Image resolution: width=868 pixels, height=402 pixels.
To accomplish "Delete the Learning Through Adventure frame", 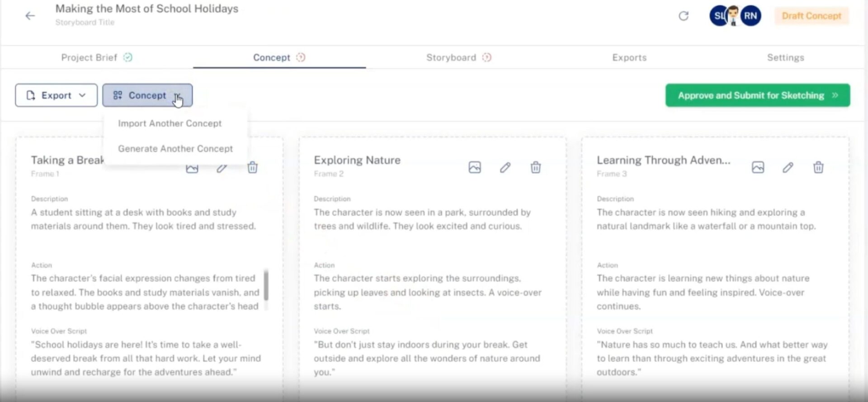I will point(818,167).
